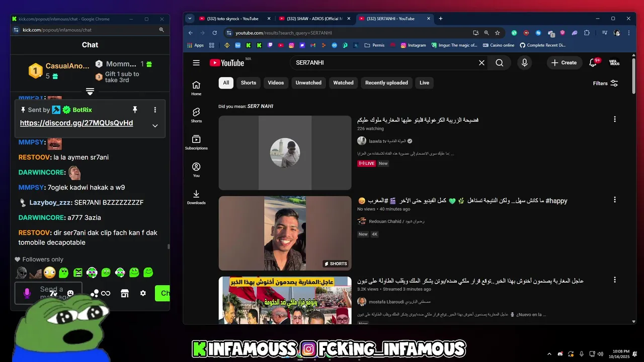Screen dimensions: 644x362
Task: Select the Shorts filter chip
Action: pyautogui.click(x=248, y=83)
